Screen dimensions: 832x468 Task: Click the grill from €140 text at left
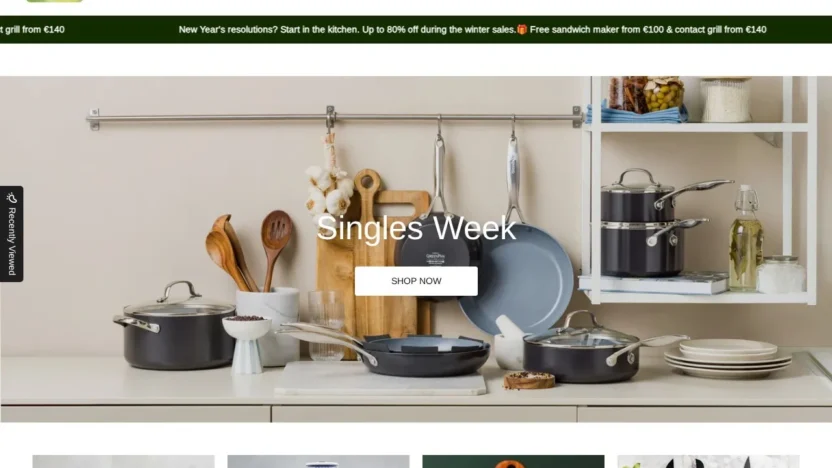click(32, 30)
